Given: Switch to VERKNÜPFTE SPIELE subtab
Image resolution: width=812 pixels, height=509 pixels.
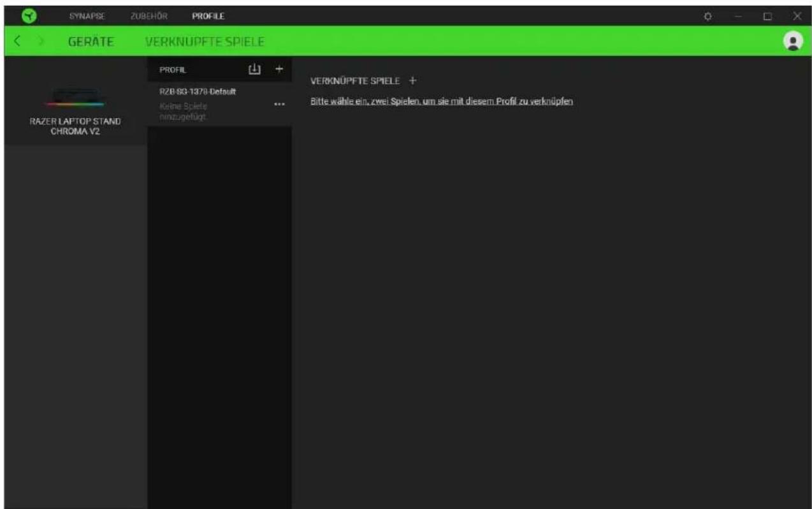Looking at the screenshot, I should 205,41.
